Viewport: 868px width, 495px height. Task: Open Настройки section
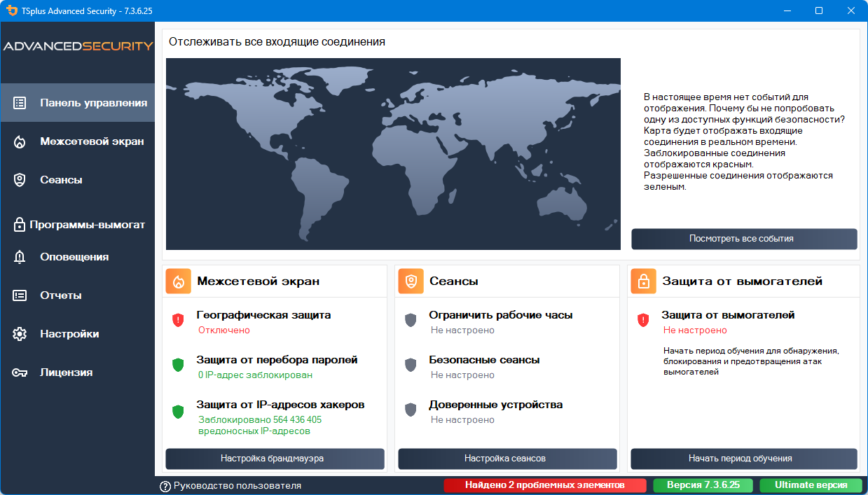coord(77,334)
